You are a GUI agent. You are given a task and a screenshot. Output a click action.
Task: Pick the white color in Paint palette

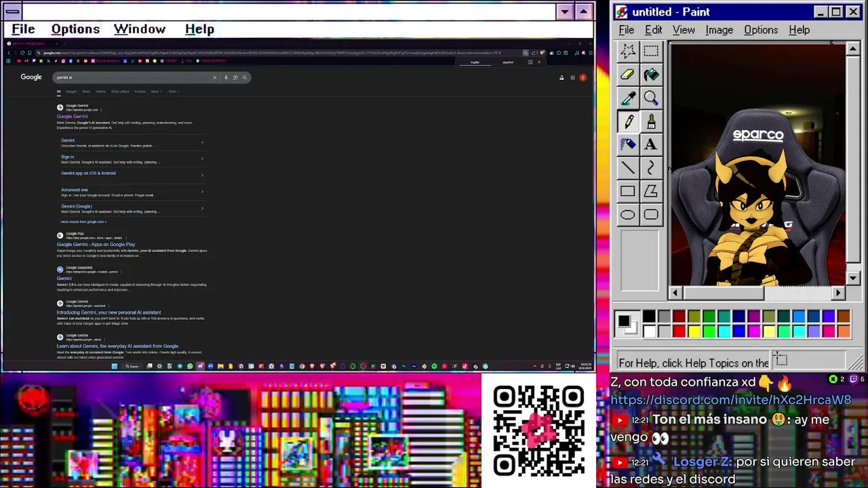649,331
